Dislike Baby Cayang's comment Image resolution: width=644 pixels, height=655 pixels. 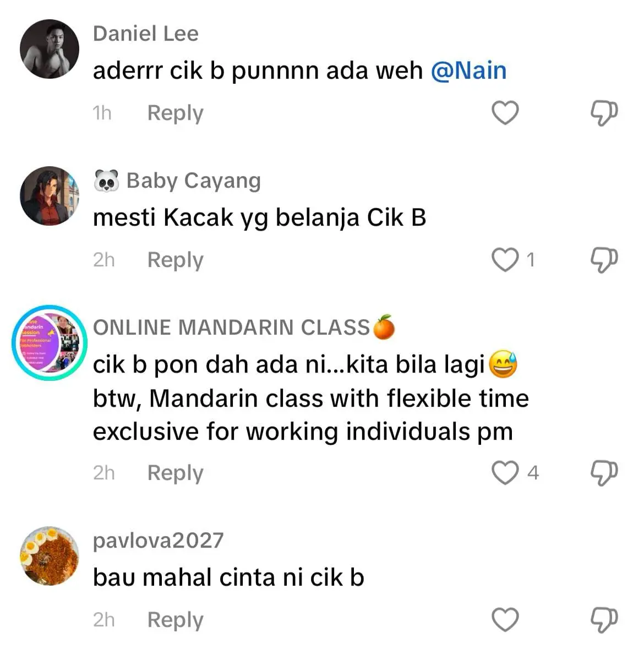click(604, 260)
